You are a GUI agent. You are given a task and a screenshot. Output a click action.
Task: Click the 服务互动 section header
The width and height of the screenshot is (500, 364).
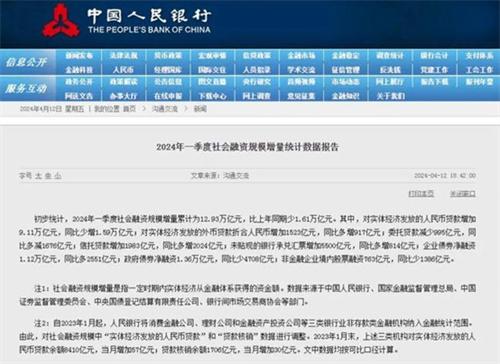pos(26,89)
